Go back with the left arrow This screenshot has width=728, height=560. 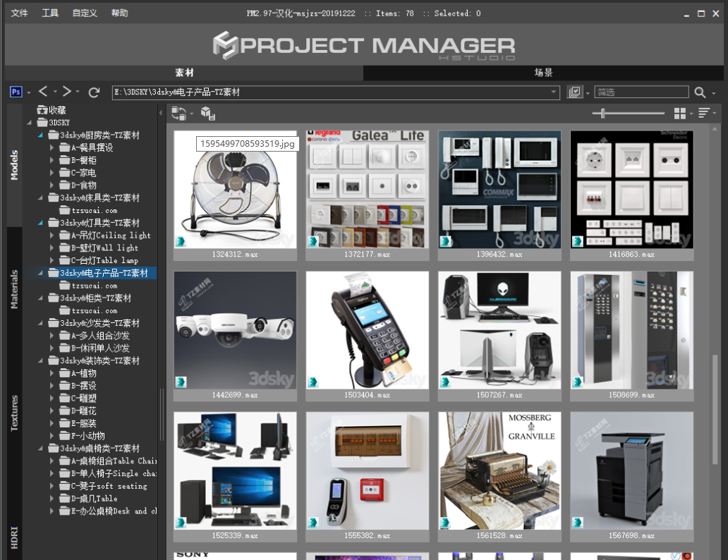pyautogui.click(x=43, y=92)
